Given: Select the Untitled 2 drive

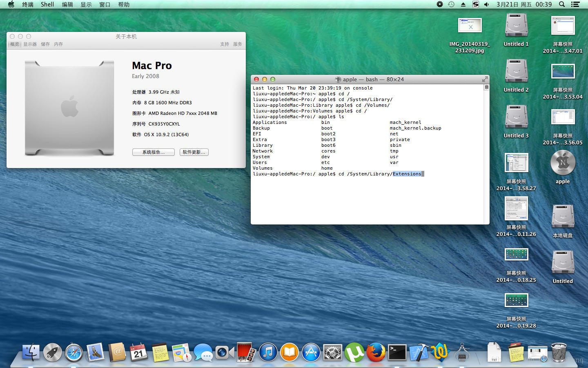Looking at the screenshot, I should (x=516, y=76).
